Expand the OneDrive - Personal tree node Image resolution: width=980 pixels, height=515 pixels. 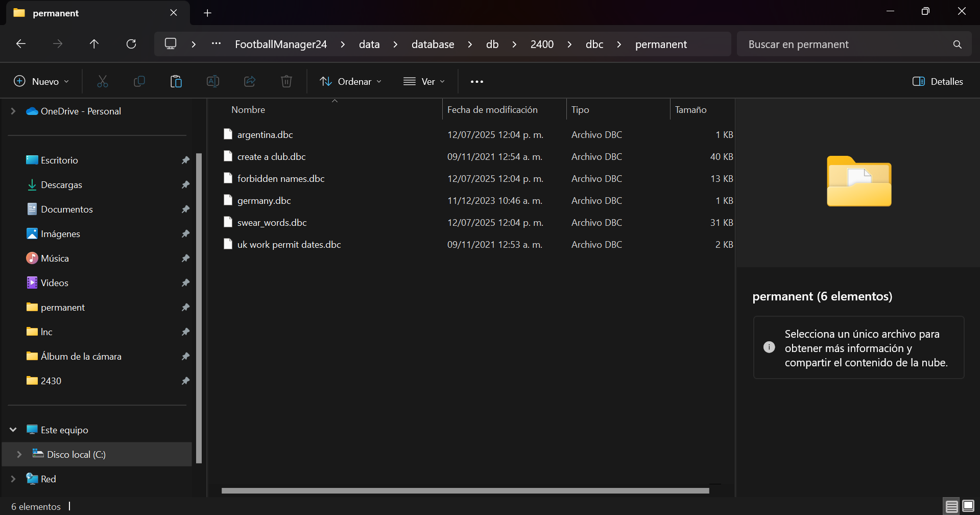pos(13,111)
